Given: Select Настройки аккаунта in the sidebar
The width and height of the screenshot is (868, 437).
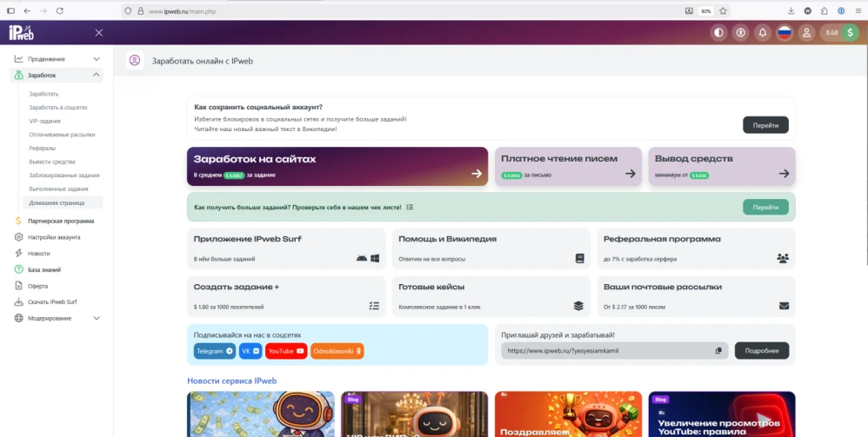Looking at the screenshot, I should click(54, 237).
